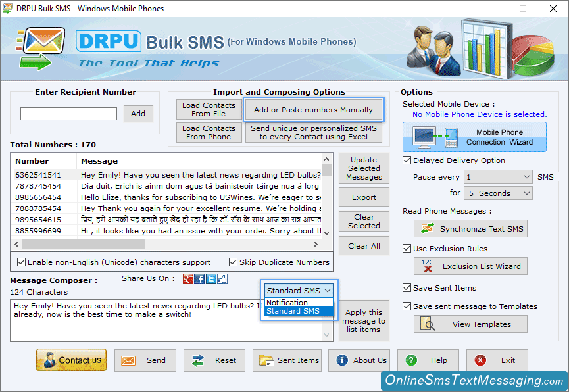
Task: Select Notification from the dropdown list
Action: (x=299, y=303)
